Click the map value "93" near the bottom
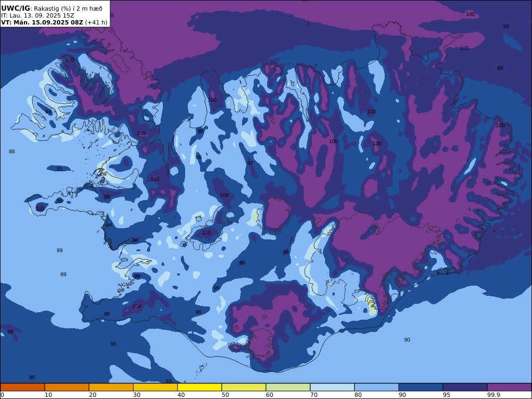Screen dimensions: 532x399 169,381
